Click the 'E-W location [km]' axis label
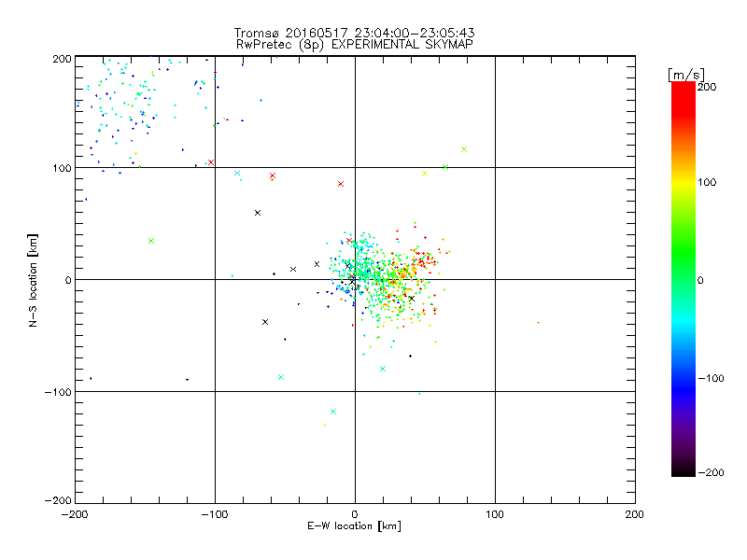The height and width of the screenshot is (560, 747). pyautogui.click(x=354, y=526)
